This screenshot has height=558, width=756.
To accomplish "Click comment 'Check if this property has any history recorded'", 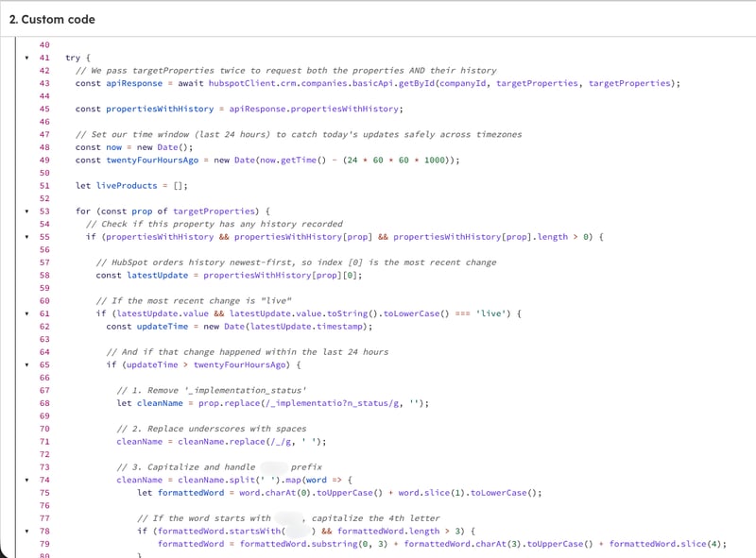I will tap(215, 224).
